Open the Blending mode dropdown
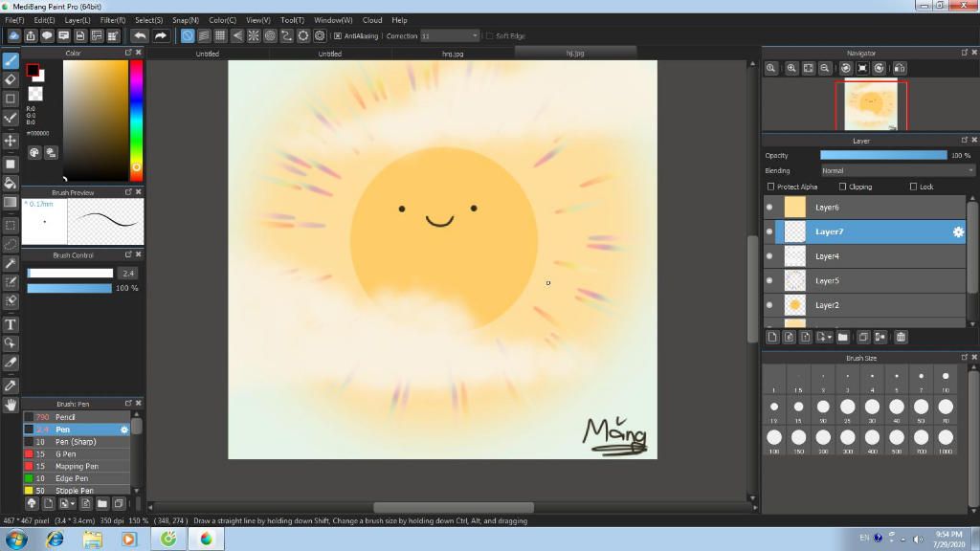This screenshot has width=980, height=551. click(x=898, y=170)
